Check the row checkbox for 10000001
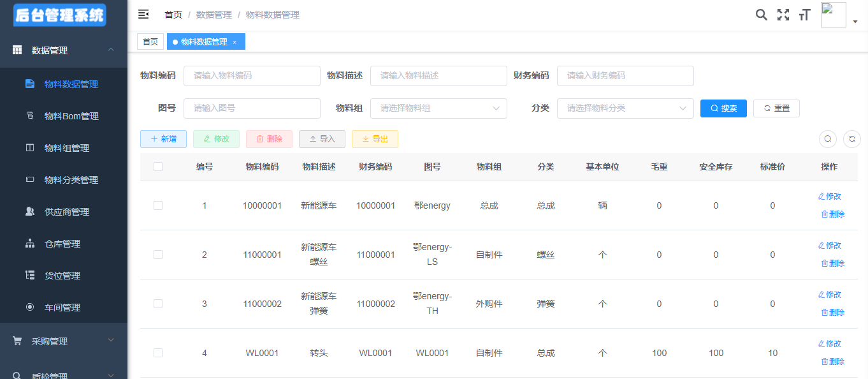This screenshot has width=868, height=379. tap(158, 205)
